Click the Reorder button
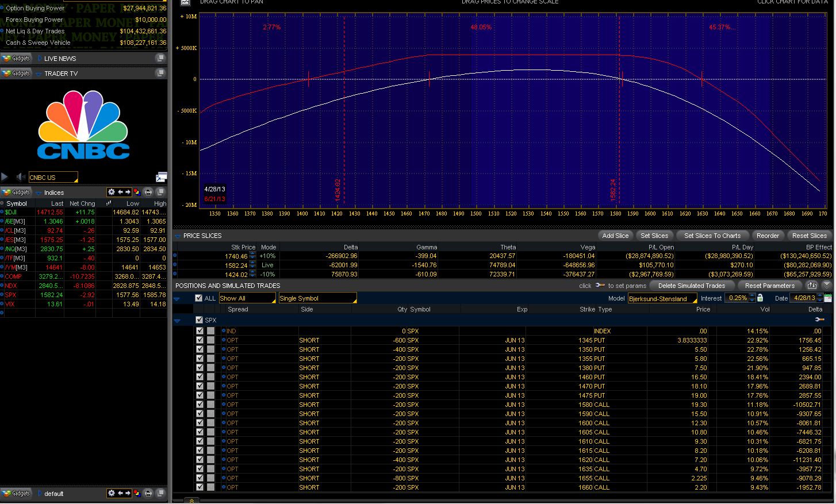The height and width of the screenshot is (504, 836). coord(768,236)
